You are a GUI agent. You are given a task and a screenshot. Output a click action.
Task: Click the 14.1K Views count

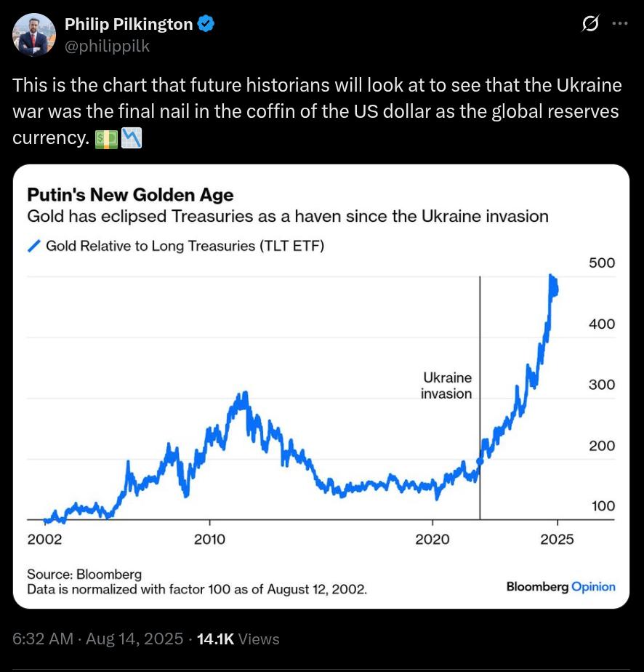pos(238,639)
